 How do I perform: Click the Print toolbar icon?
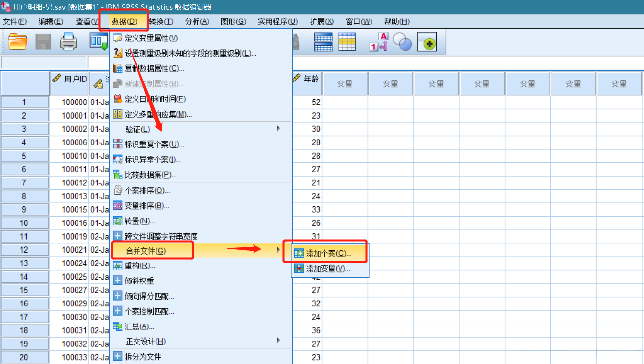click(69, 41)
